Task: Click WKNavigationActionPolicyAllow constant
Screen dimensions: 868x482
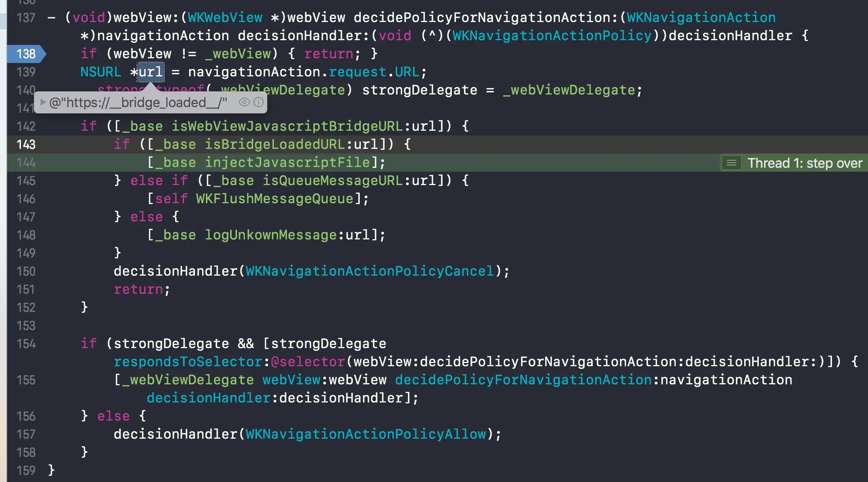Action: (365, 434)
